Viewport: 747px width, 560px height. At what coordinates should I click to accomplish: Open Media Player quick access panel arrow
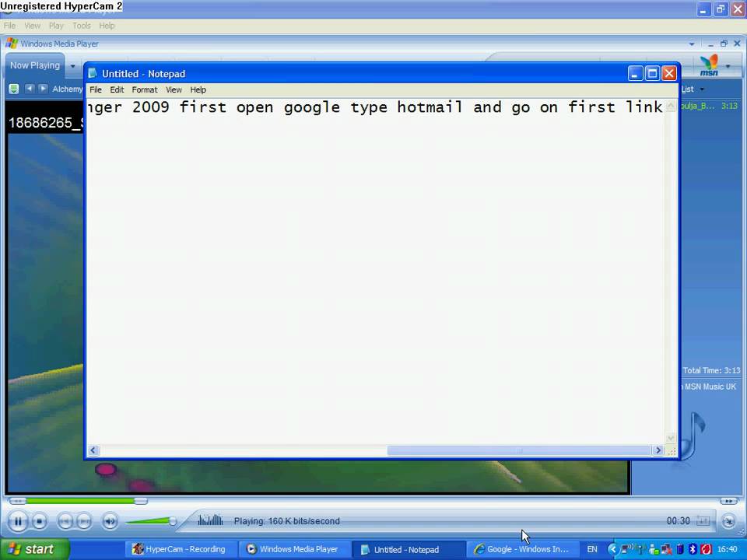[x=691, y=44]
